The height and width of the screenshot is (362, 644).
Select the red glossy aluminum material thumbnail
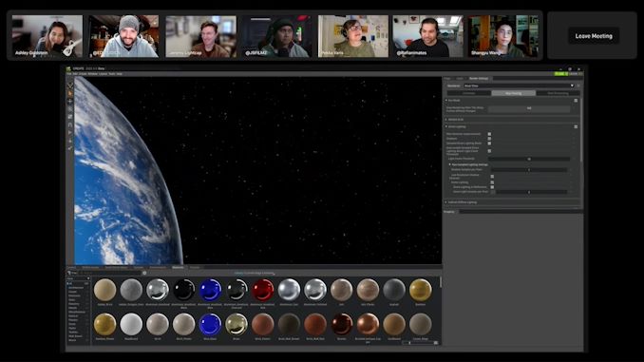pyautogui.click(x=263, y=290)
